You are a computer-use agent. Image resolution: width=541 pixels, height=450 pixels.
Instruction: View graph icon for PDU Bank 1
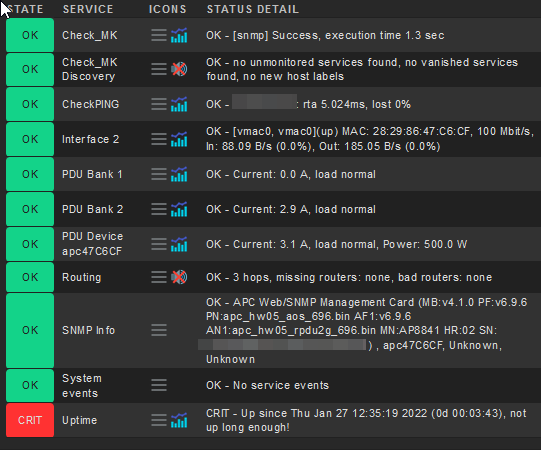click(x=179, y=174)
